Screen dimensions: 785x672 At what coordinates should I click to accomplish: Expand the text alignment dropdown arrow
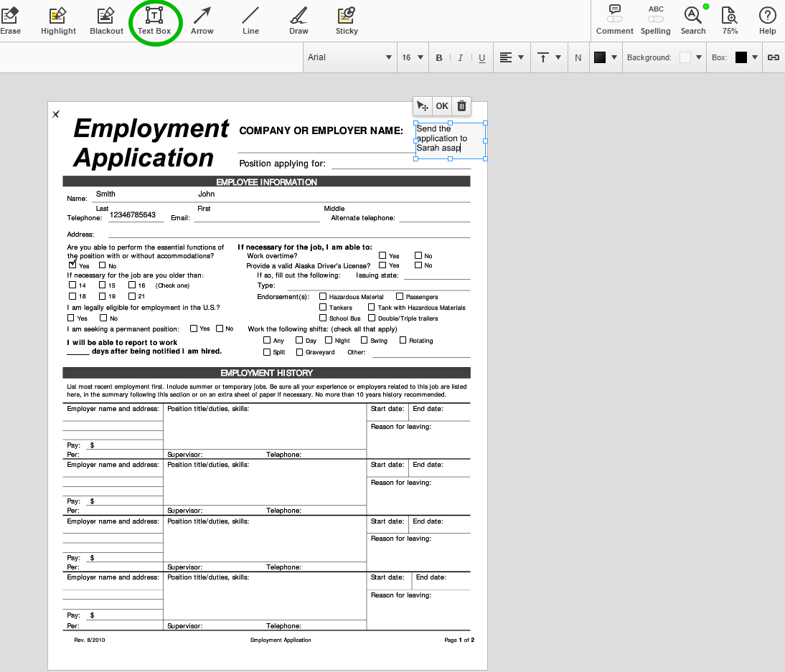(521, 57)
